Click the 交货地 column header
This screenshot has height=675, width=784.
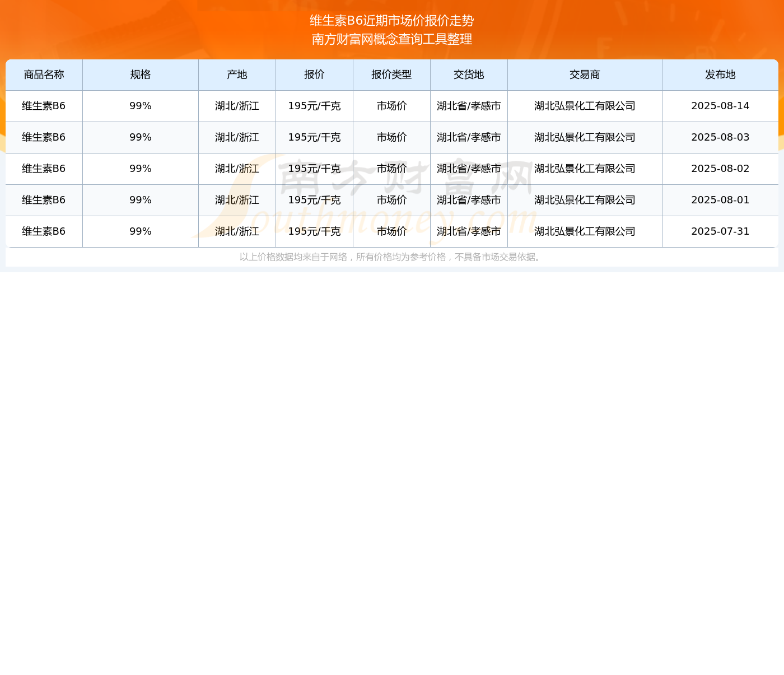point(469,75)
